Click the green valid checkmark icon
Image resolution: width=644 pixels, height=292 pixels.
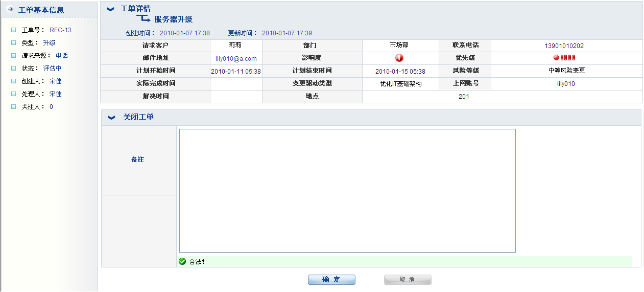(x=182, y=262)
